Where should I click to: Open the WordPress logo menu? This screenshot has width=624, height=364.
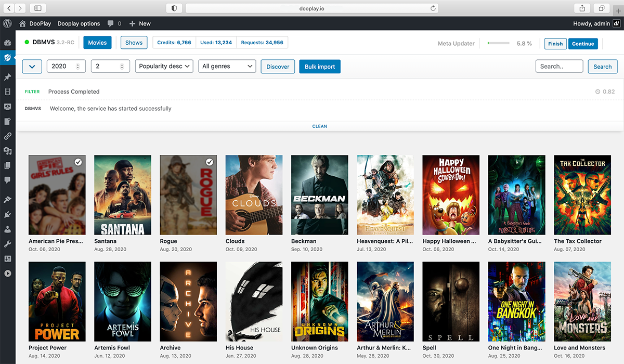(7, 23)
